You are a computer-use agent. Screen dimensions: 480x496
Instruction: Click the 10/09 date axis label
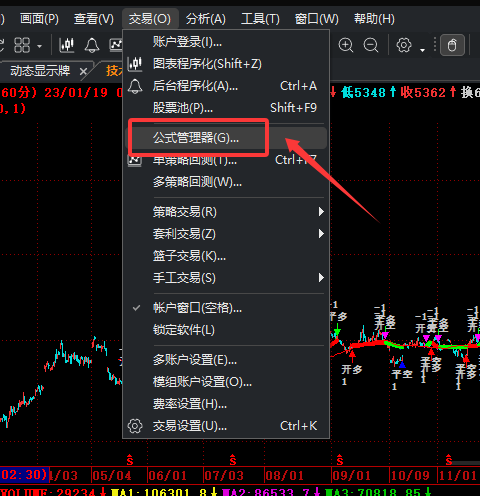(x=410, y=475)
